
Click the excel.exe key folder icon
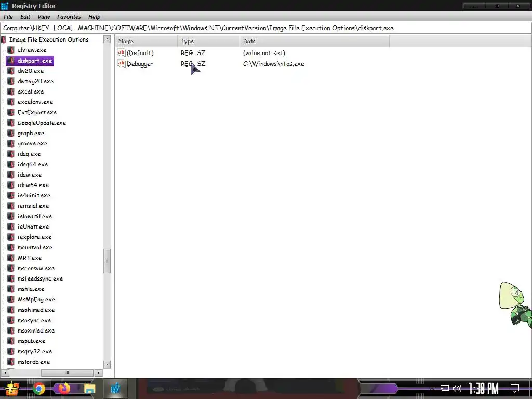tap(11, 91)
